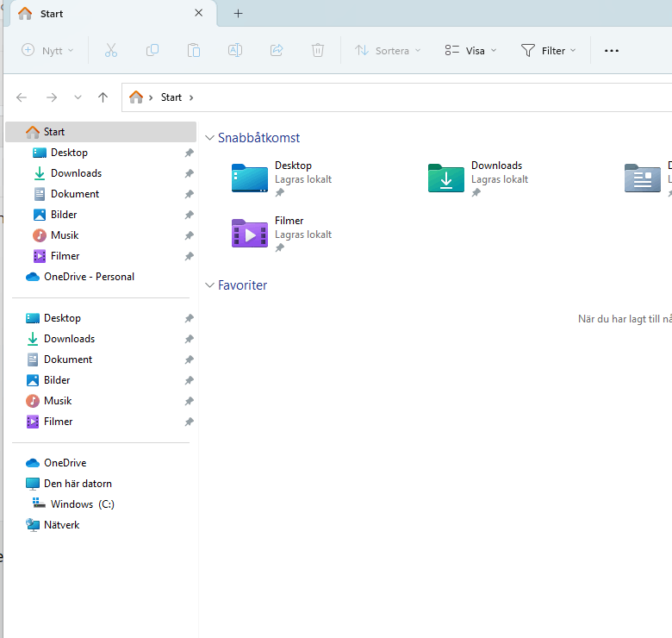Screen dimensions: 672x638
Task: Toggle pin on lower Dokument sidebar entry
Action: coord(189,360)
